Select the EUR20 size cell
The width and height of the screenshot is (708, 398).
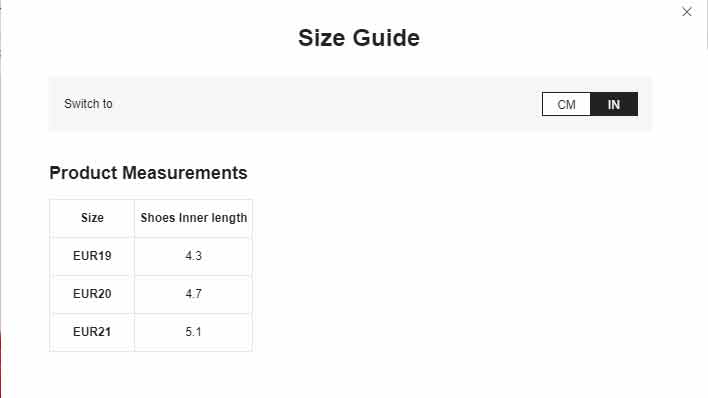coord(92,294)
